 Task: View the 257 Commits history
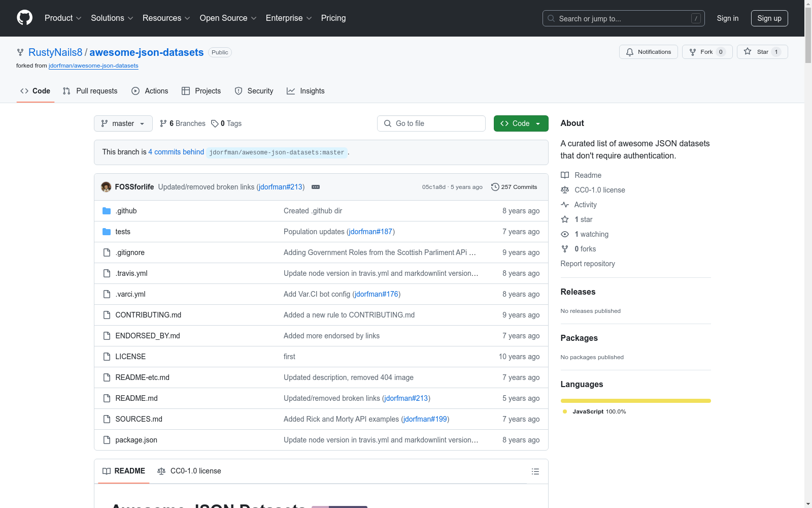pos(514,187)
